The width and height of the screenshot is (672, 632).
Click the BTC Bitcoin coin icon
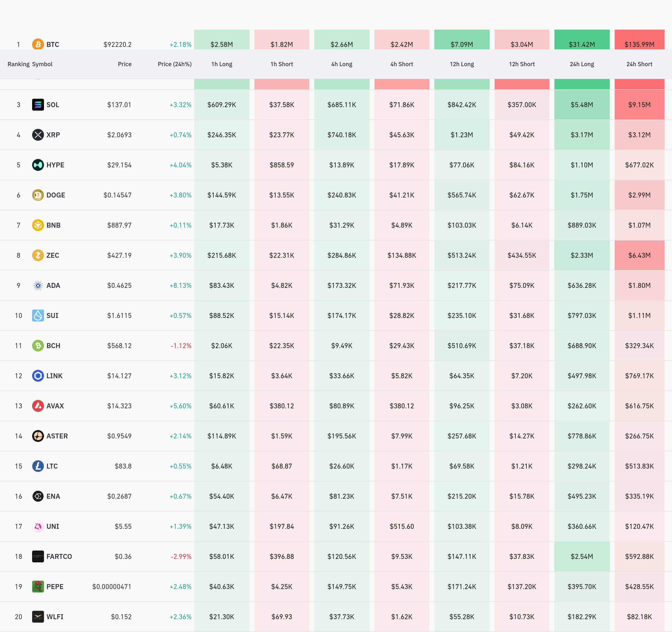pos(38,44)
